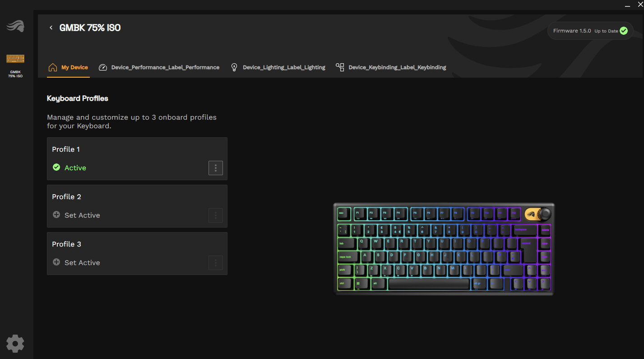Open the Profile 2 three-dot options menu
The image size is (644, 359).
(x=216, y=215)
